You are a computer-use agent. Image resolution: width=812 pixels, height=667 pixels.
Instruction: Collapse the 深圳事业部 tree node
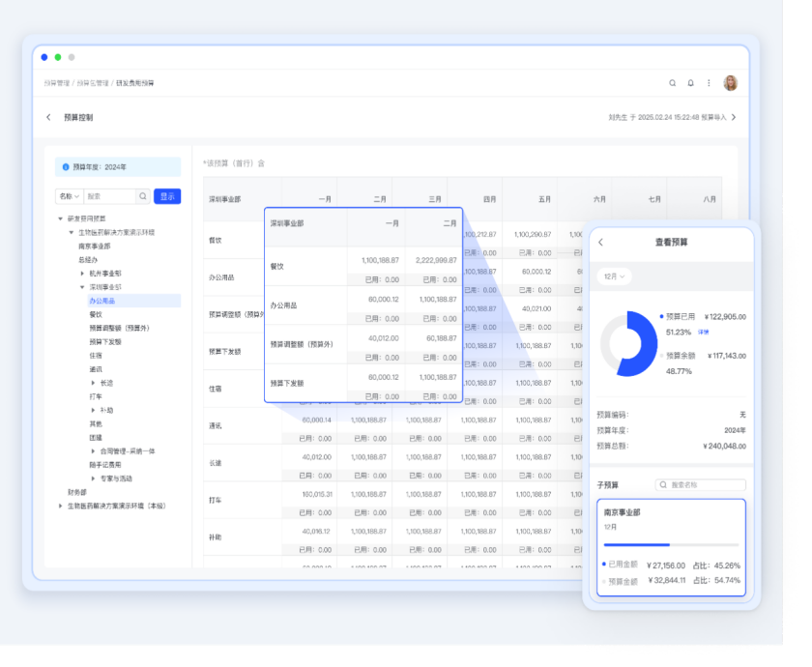[x=82, y=287]
